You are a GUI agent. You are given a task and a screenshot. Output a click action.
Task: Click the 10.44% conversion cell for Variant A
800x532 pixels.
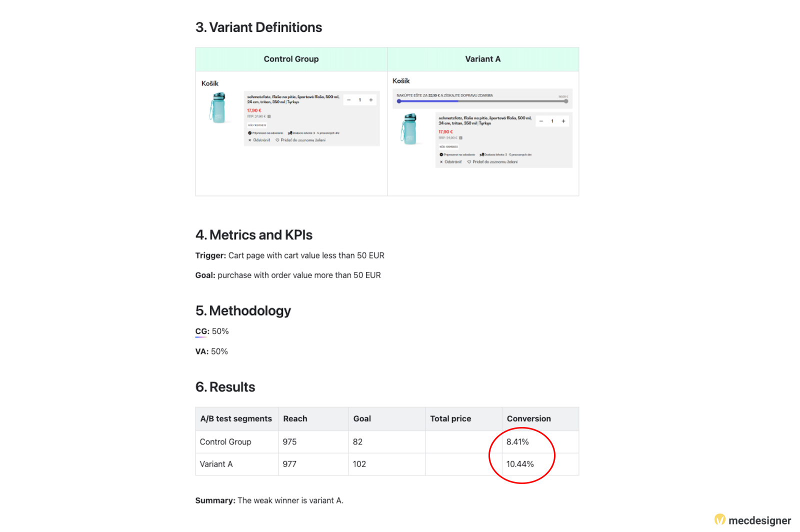coord(520,464)
